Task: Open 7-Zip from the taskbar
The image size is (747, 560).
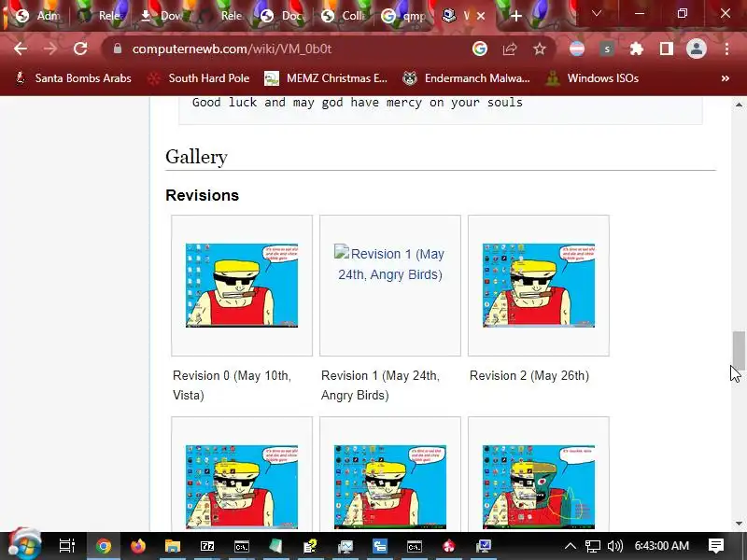Action: pos(206,546)
